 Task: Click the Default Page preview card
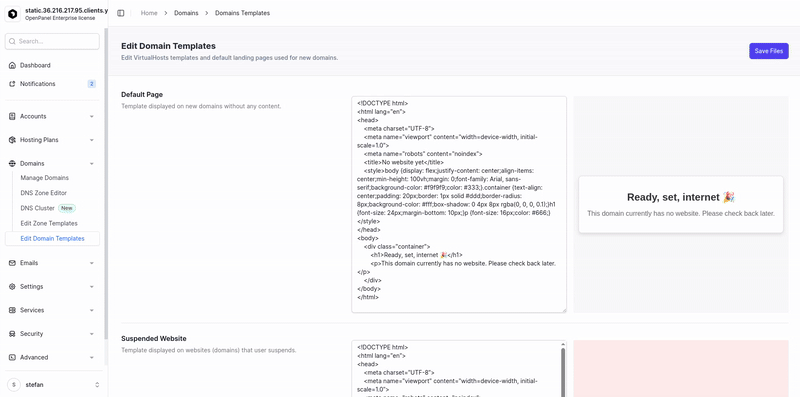[681, 205]
